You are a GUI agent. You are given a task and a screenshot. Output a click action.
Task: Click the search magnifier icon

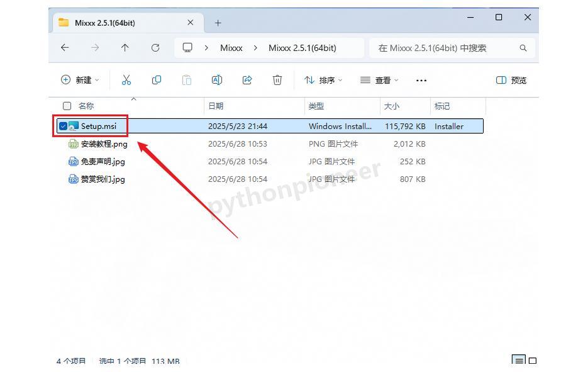523,48
